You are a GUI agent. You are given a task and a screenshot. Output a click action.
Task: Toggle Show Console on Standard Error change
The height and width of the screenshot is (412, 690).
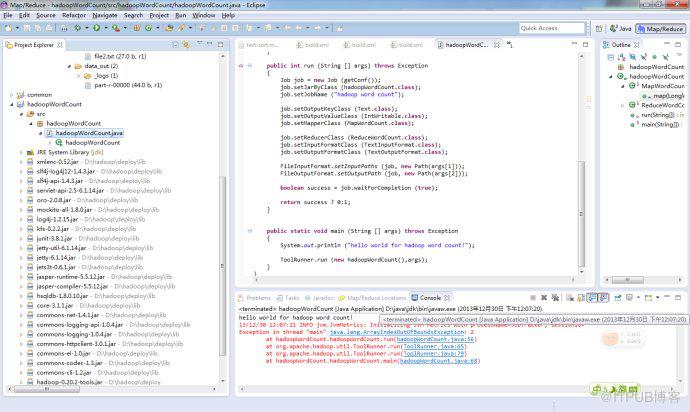(x=603, y=298)
